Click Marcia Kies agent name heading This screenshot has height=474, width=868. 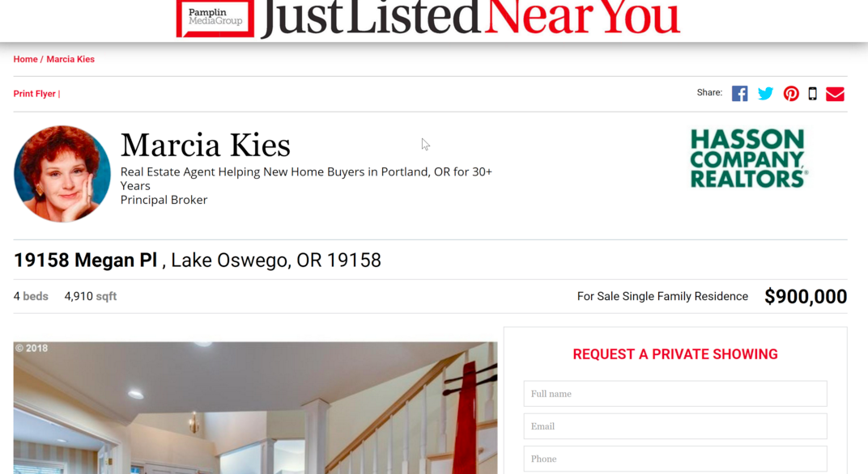(206, 146)
